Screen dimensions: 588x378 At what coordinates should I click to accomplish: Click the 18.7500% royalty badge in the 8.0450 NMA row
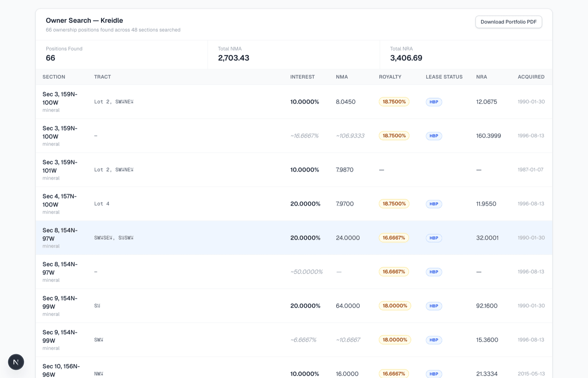pos(394,102)
